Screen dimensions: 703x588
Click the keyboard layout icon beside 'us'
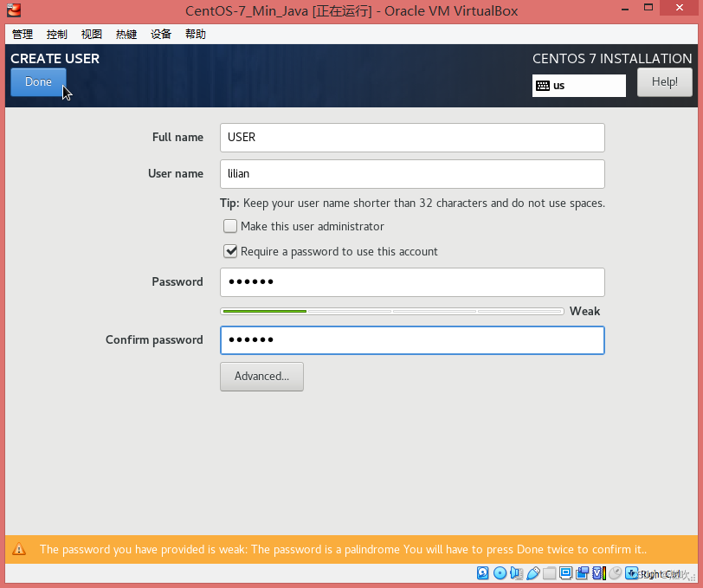[x=543, y=86]
